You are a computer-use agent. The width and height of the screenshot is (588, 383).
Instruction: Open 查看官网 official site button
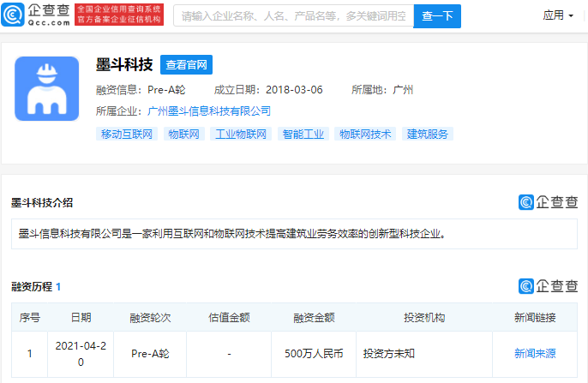point(186,65)
